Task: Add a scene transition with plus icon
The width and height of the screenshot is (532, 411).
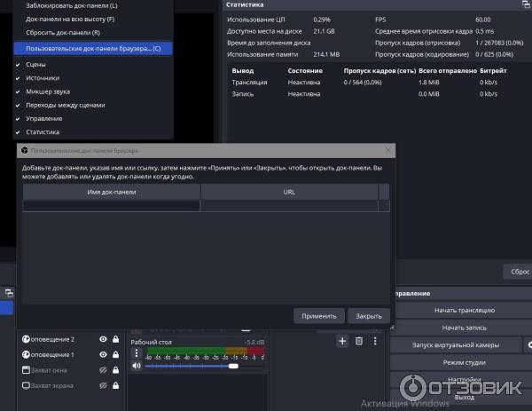Action: pos(342,341)
